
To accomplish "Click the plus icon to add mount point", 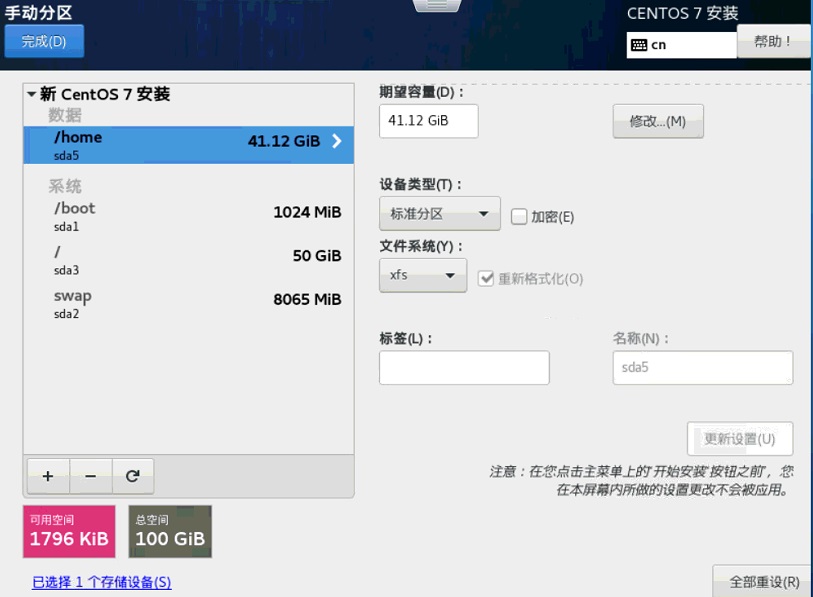I will click(x=48, y=476).
